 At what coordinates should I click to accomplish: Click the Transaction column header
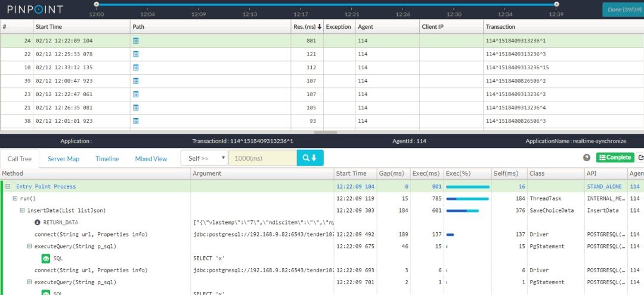click(563, 27)
